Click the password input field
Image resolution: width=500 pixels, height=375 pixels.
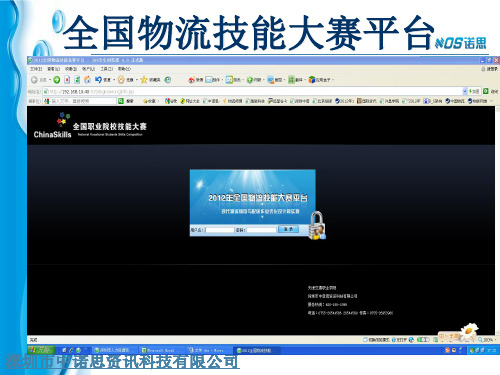click(262, 230)
